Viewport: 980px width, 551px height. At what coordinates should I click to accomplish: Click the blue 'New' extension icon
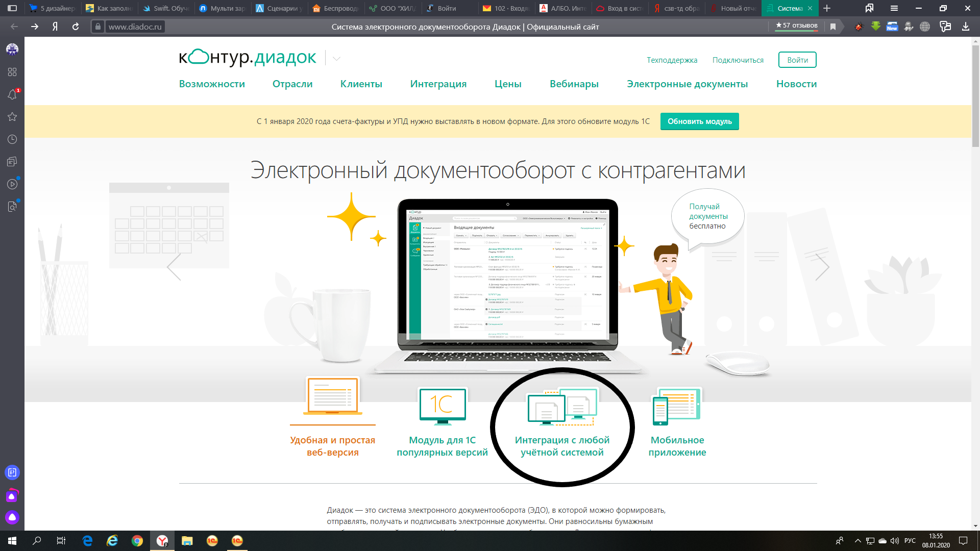coord(892,27)
